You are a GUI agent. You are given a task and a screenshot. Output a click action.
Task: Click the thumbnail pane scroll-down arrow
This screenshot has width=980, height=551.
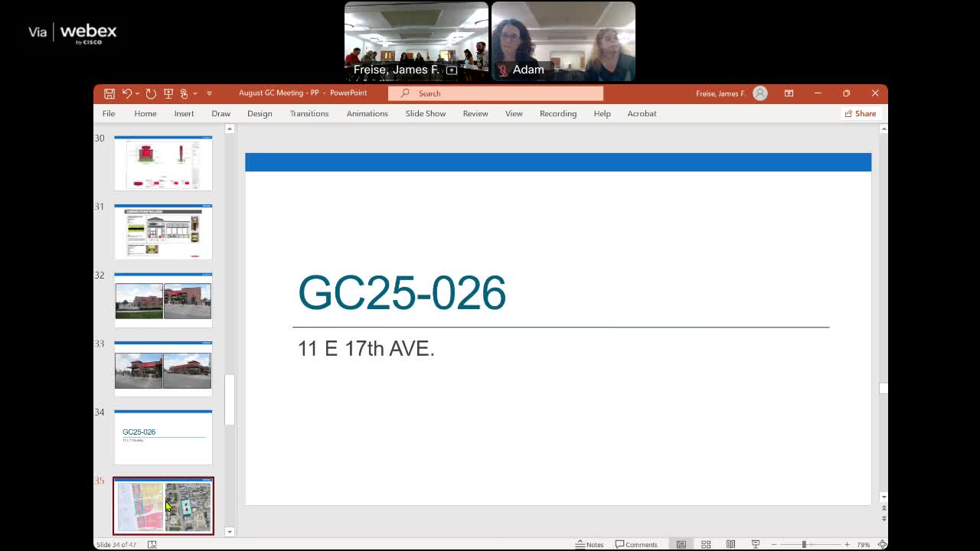click(x=229, y=531)
